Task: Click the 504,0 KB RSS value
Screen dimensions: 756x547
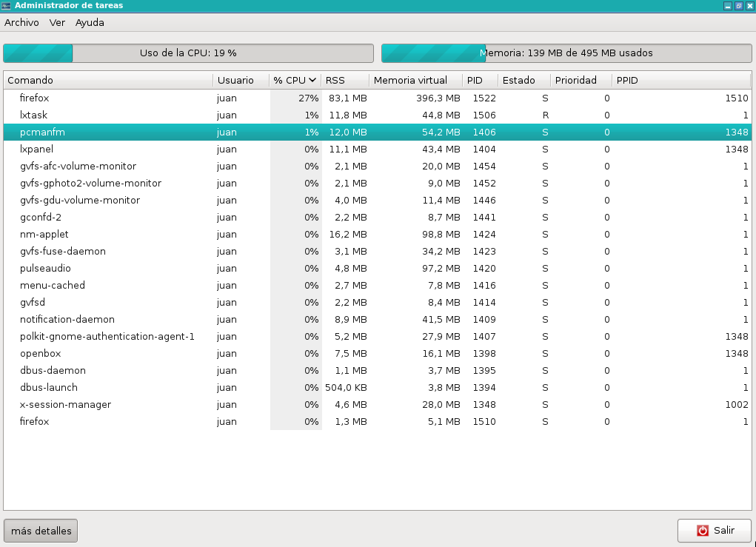Action: pos(346,387)
